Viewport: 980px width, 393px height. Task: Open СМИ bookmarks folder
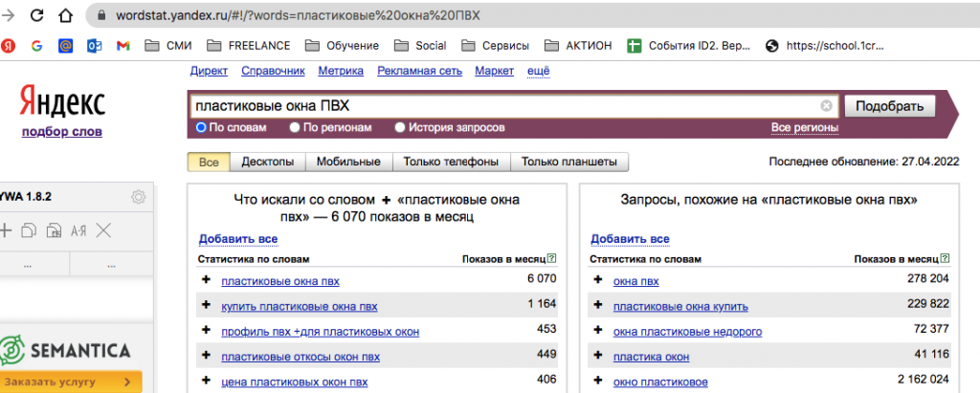[x=167, y=46]
